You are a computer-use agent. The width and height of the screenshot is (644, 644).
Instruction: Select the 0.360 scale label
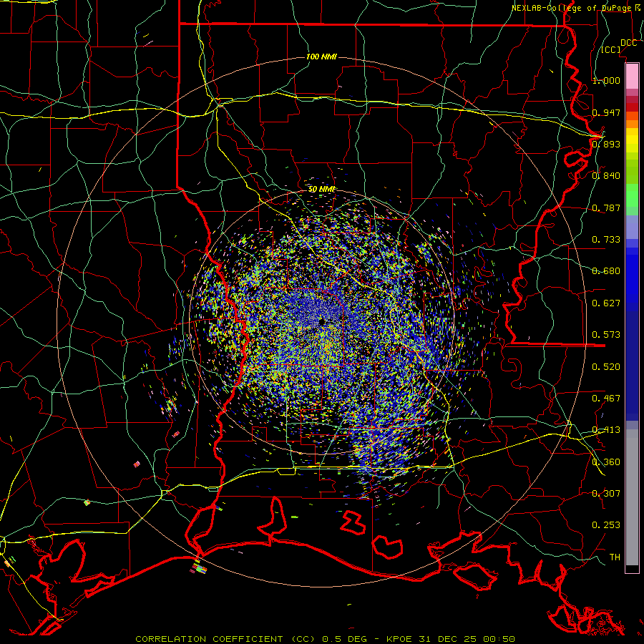pos(606,462)
